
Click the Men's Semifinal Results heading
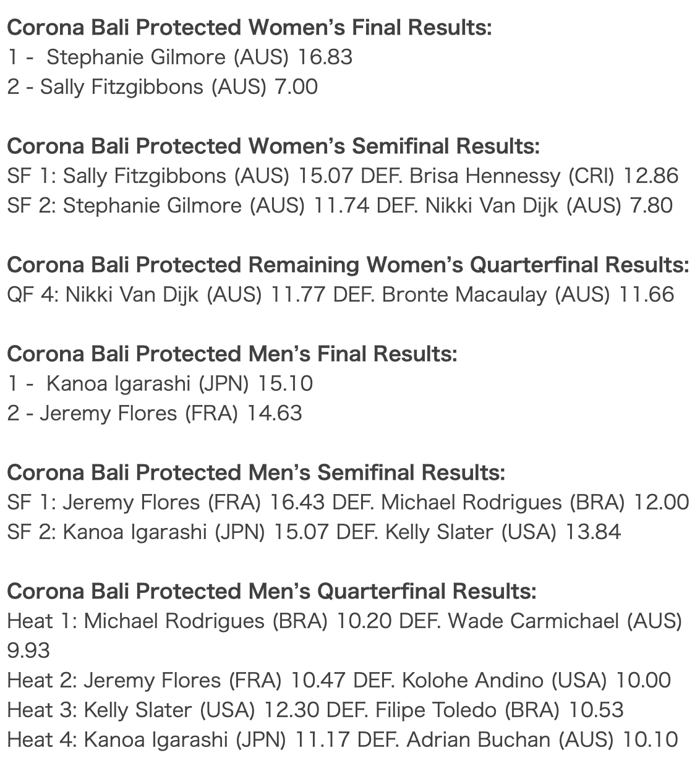[256, 473]
